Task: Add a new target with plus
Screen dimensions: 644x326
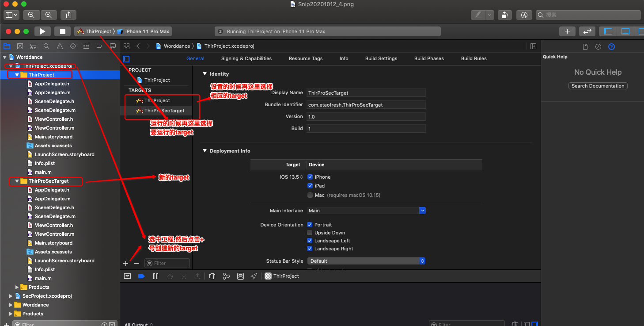Action: click(126, 263)
